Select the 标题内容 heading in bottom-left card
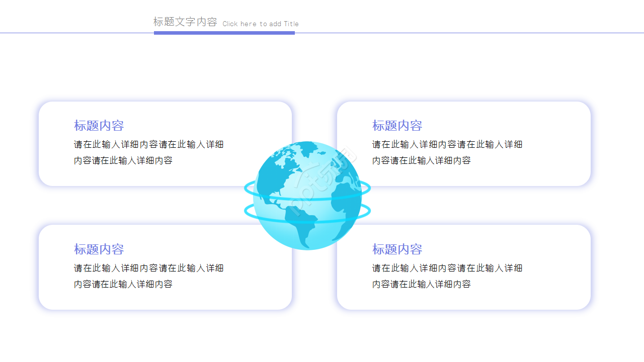The width and height of the screenshot is (644, 362). (x=99, y=249)
